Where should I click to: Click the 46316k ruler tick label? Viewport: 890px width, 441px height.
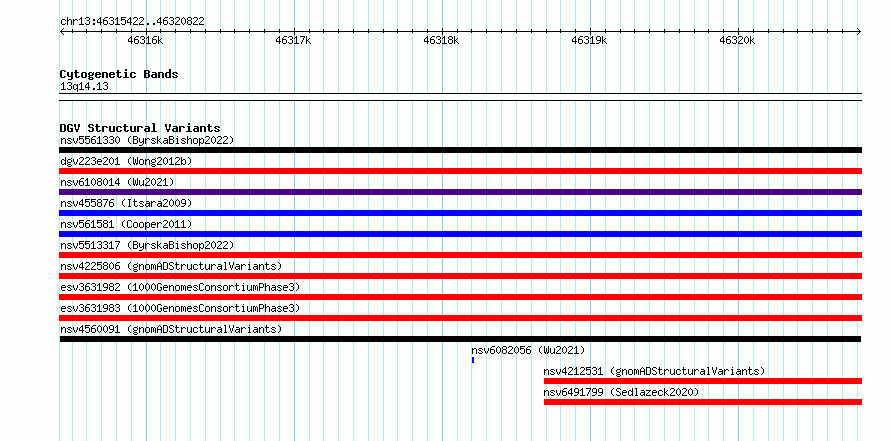145,40
